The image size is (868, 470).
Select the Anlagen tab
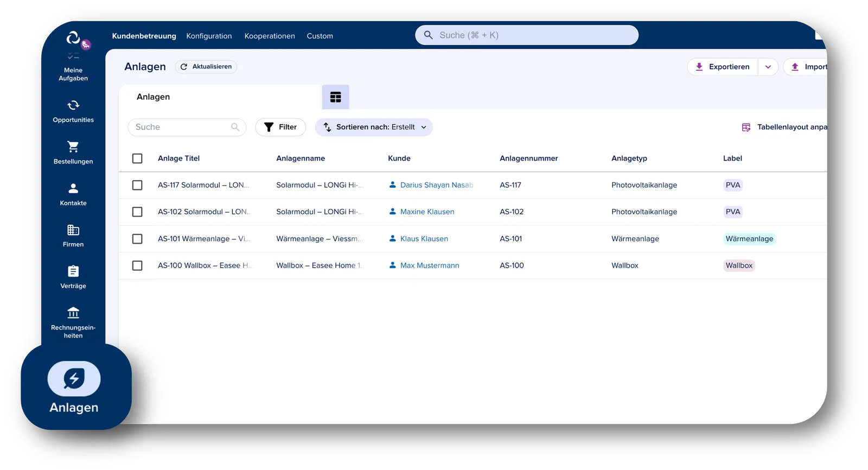[154, 97]
